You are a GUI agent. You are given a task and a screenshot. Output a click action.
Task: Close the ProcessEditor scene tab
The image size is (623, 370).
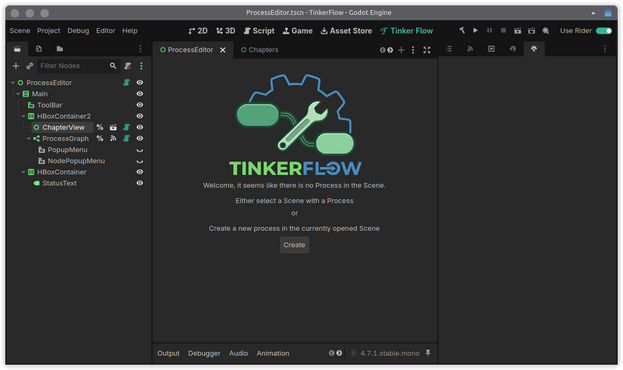(x=222, y=50)
